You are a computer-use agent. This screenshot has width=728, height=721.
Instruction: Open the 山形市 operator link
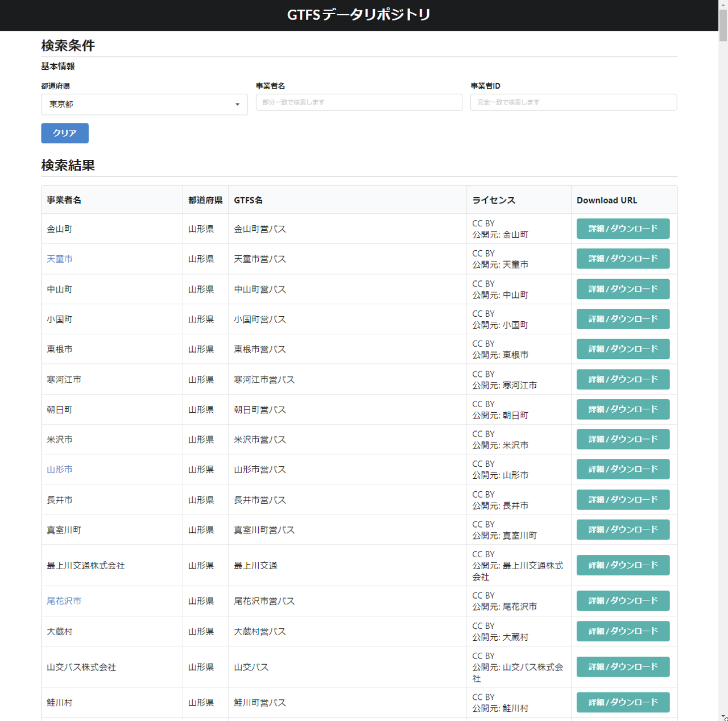60,469
